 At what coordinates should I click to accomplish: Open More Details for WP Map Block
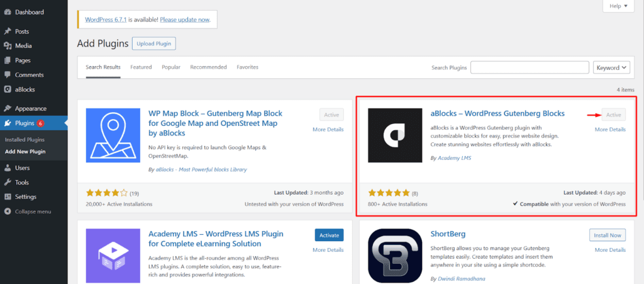(328, 130)
